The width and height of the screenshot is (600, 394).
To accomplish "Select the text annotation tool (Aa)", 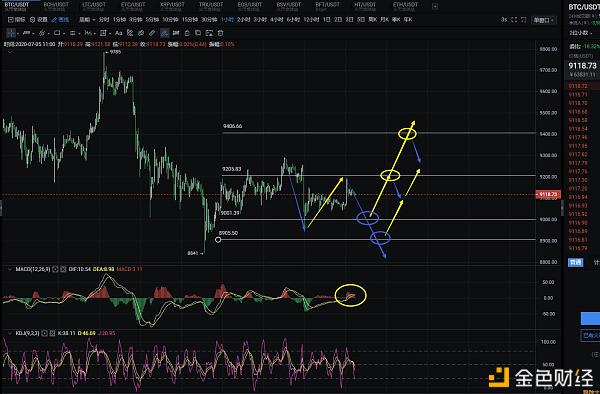I will tap(119, 33).
